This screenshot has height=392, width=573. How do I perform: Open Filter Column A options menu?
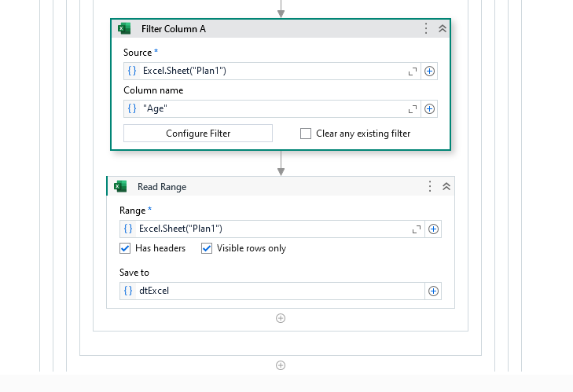point(426,28)
